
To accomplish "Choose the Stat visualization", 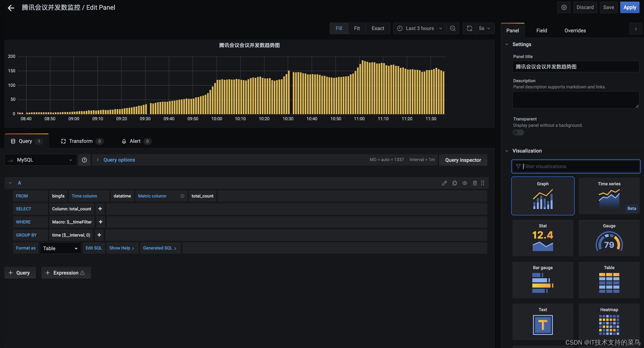I will (543, 238).
